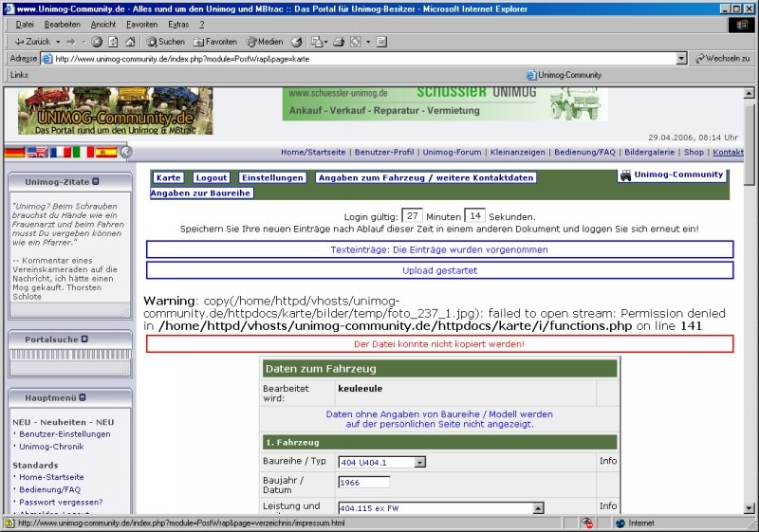Click the Medien toolbar button

(x=264, y=42)
